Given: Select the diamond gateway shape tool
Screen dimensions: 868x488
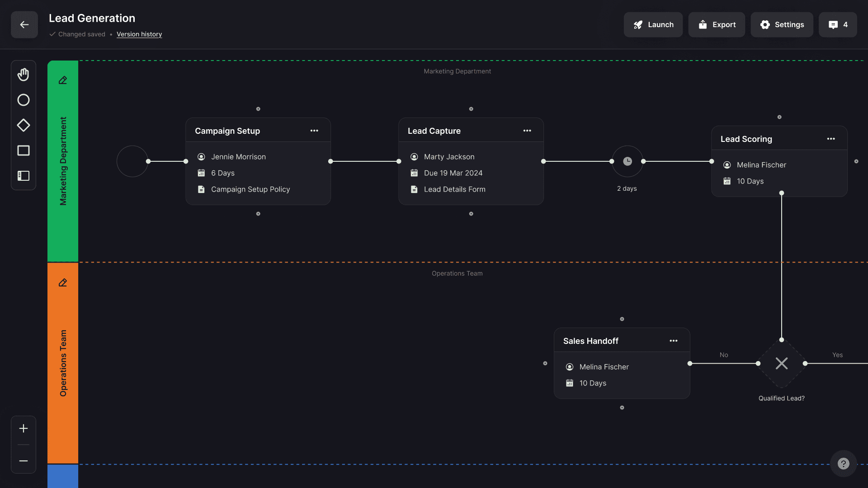Looking at the screenshot, I should (x=24, y=125).
